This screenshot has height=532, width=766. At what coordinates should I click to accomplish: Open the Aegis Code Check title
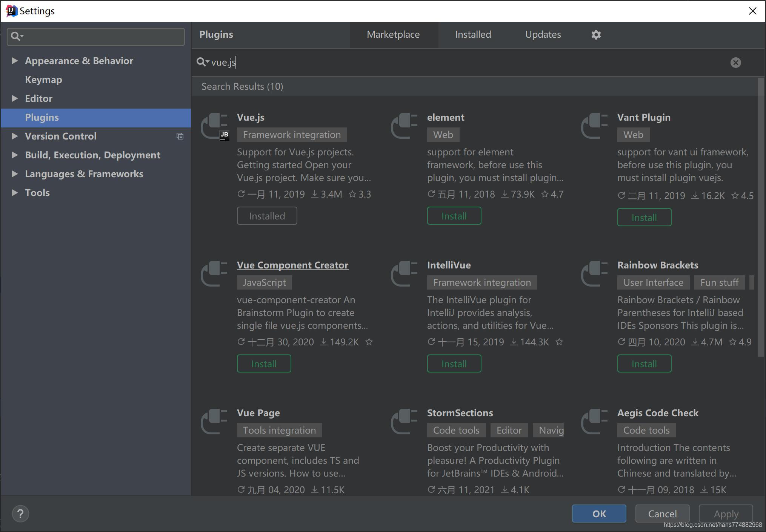click(x=658, y=413)
